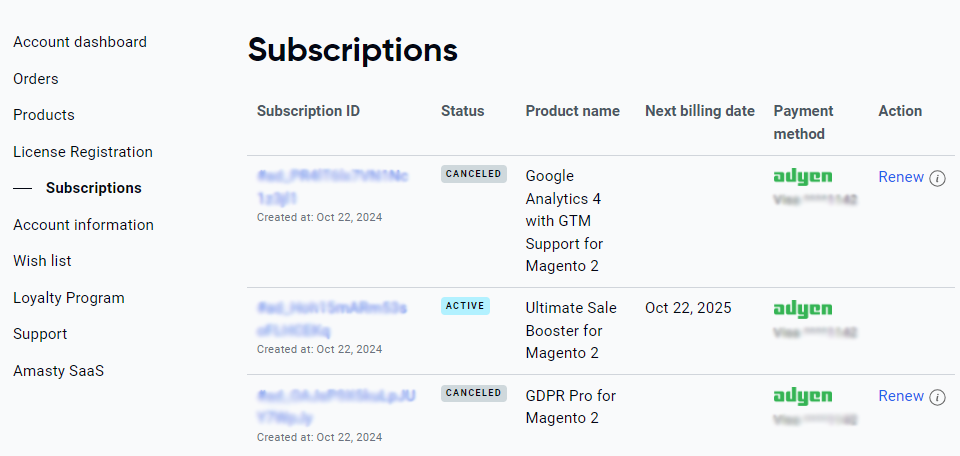The width and height of the screenshot is (960, 456).
Task: Go to Loyalty Program
Action: pyautogui.click(x=69, y=298)
